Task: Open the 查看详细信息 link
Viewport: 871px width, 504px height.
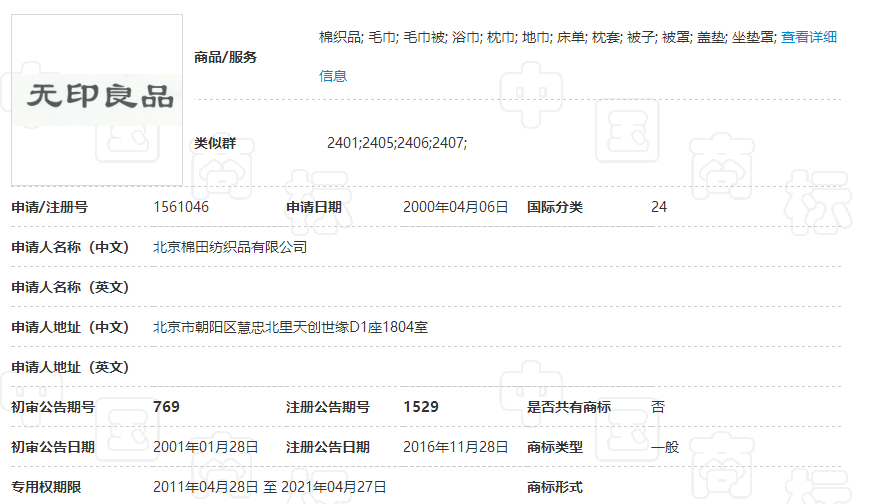Action: point(808,37)
